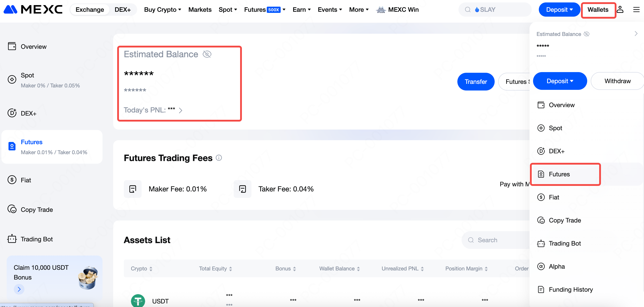
Task: Select Trading Bot in left sidebar
Action: click(x=36, y=239)
